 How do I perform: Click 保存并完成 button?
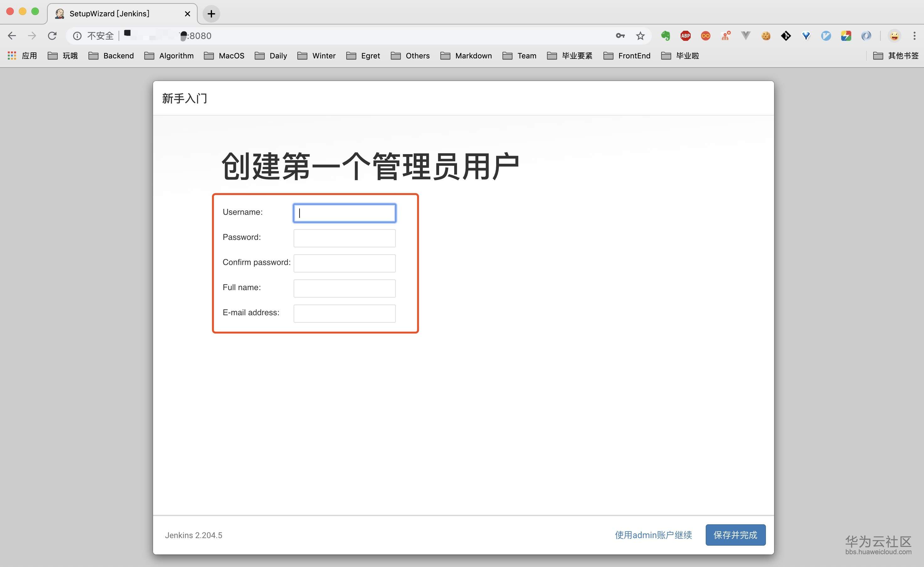(x=735, y=535)
